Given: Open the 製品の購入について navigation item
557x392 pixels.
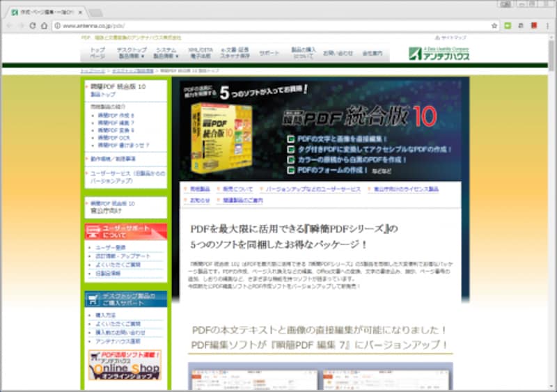Looking at the screenshot, I should (x=304, y=53).
